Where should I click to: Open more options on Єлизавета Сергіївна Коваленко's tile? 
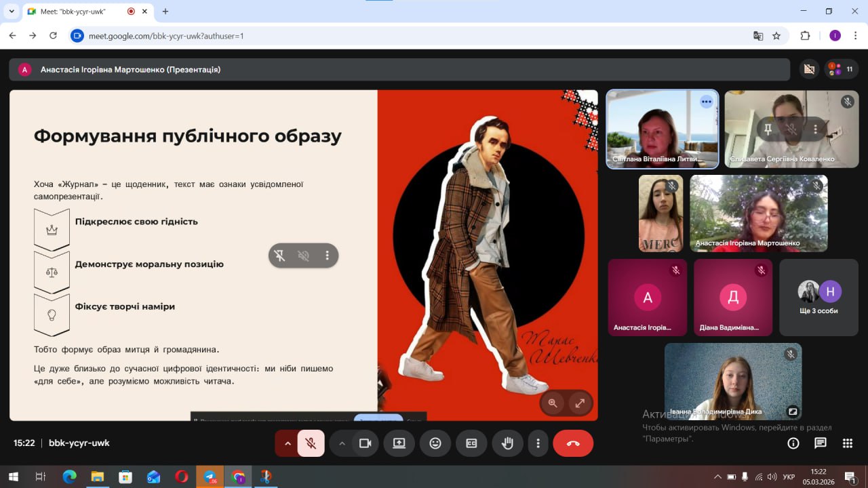tap(815, 129)
